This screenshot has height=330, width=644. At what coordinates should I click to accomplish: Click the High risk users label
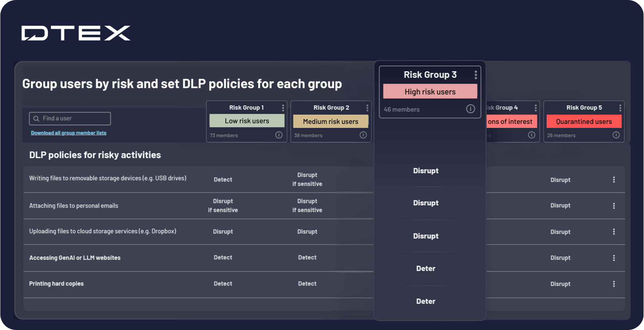tap(430, 91)
